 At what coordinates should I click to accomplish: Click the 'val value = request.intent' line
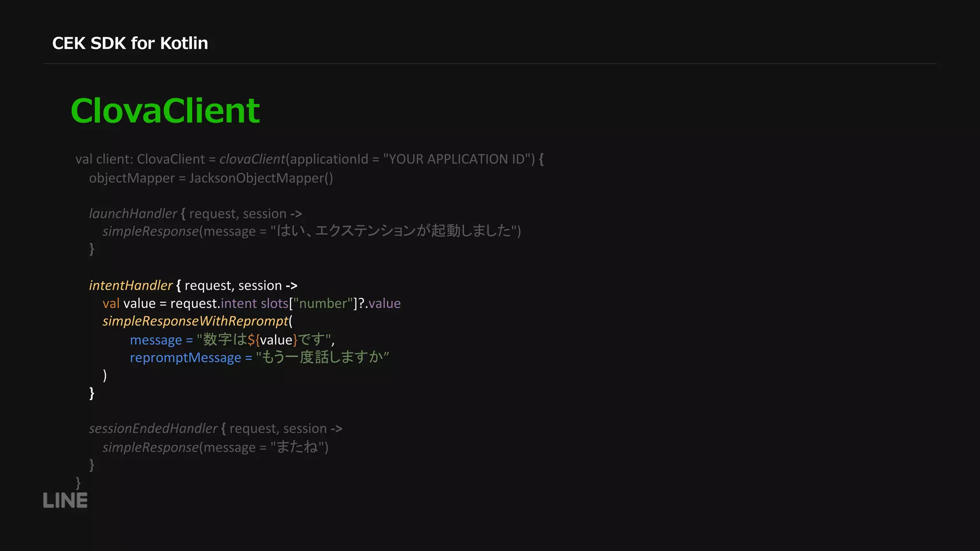click(x=252, y=303)
